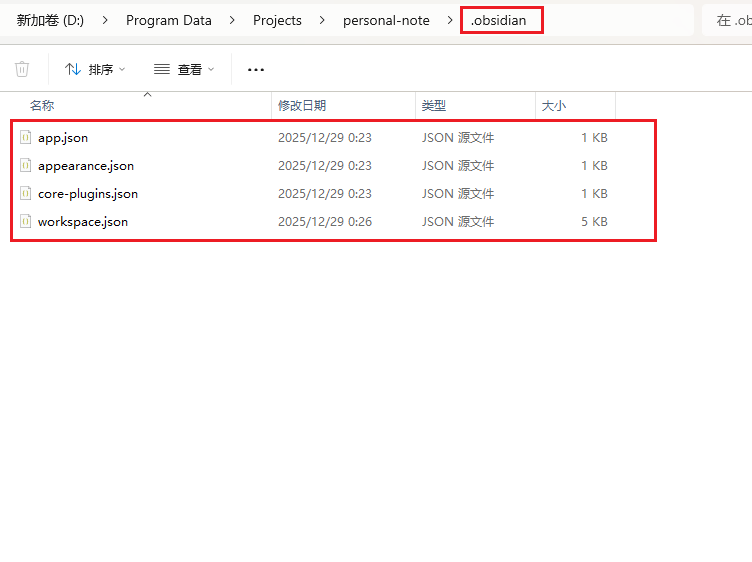Click the search box at top right
Screen dimensions: 752x562
[730, 20]
